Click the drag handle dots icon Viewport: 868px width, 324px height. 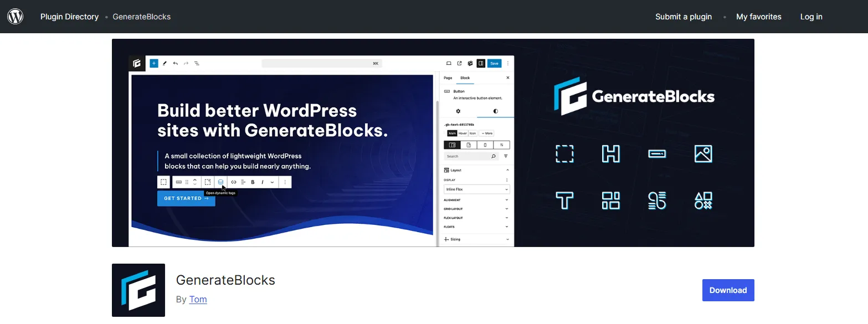click(187, 182)
